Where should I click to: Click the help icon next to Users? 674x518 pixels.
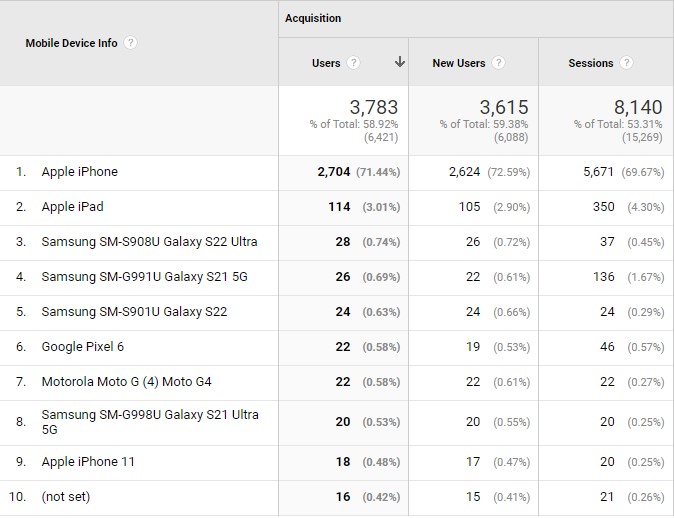tap(353, 63)
